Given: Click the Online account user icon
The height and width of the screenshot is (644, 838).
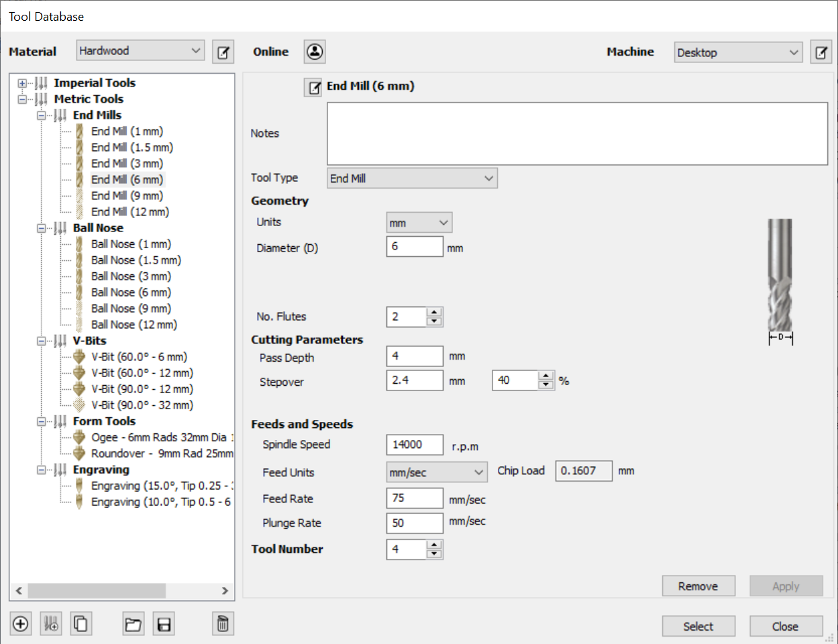Looking at the screenshot, I should [x=315, y=52].
